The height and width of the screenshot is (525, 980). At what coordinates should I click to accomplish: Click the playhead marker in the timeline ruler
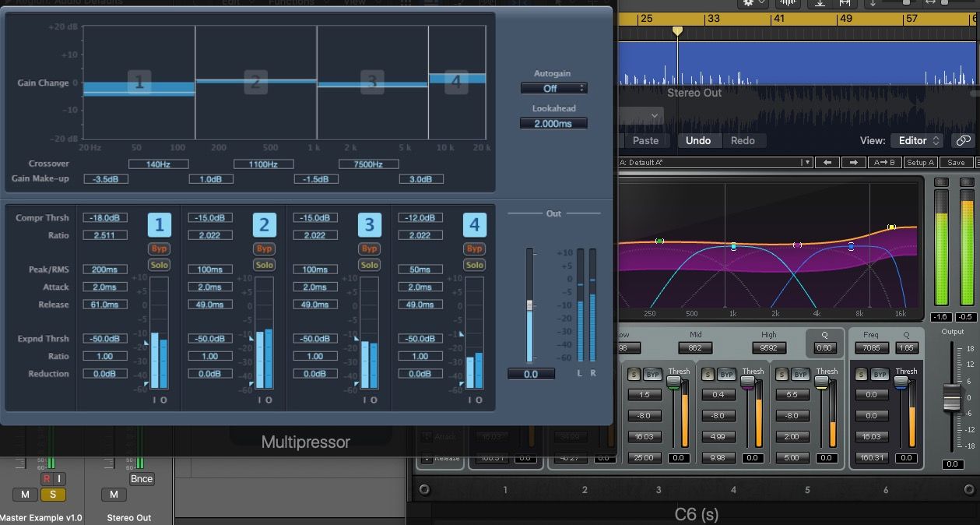(676, 31)
